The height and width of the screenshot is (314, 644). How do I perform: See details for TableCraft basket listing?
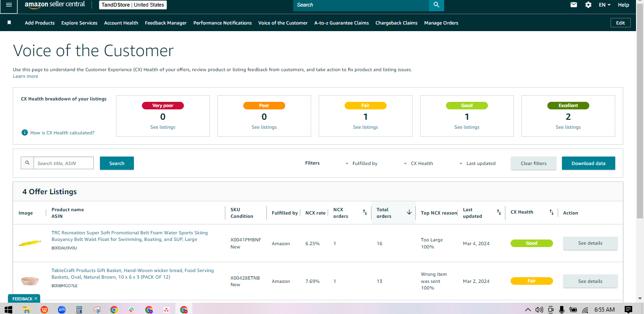(590, 281)
